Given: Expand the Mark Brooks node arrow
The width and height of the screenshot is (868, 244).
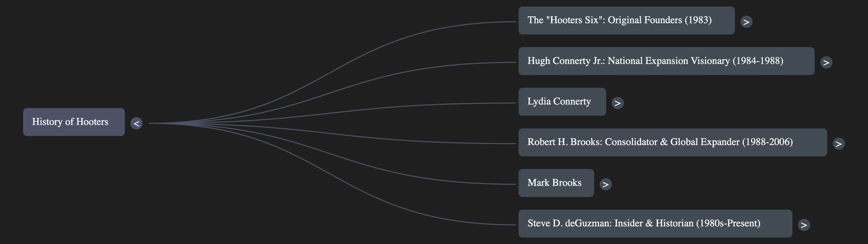Looking at the screenshot, I should click(605, 184).
